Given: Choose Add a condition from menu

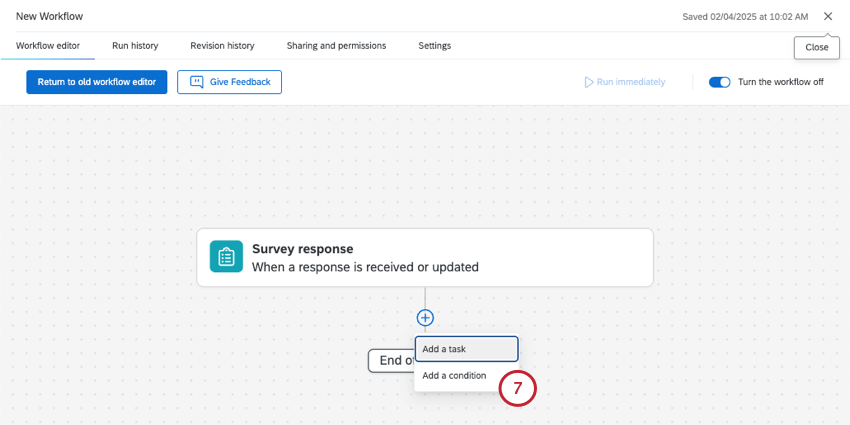Looking at the screenshot, I should [x=454, y=376].
